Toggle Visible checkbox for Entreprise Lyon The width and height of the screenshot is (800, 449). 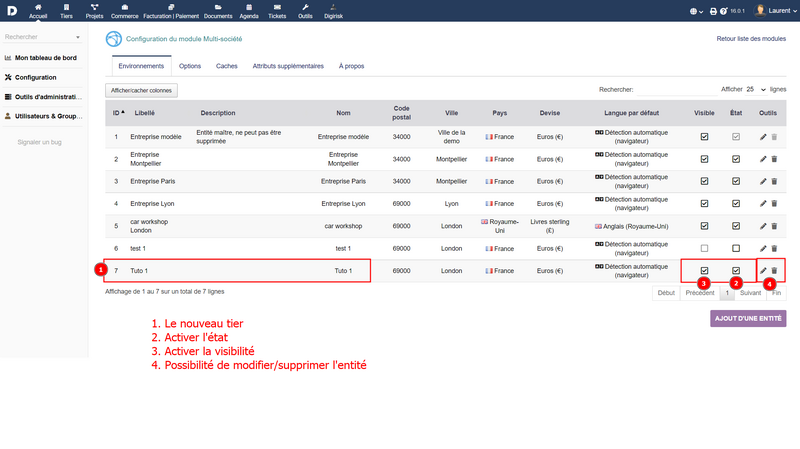pyautogui.click(x=704, y=204)
